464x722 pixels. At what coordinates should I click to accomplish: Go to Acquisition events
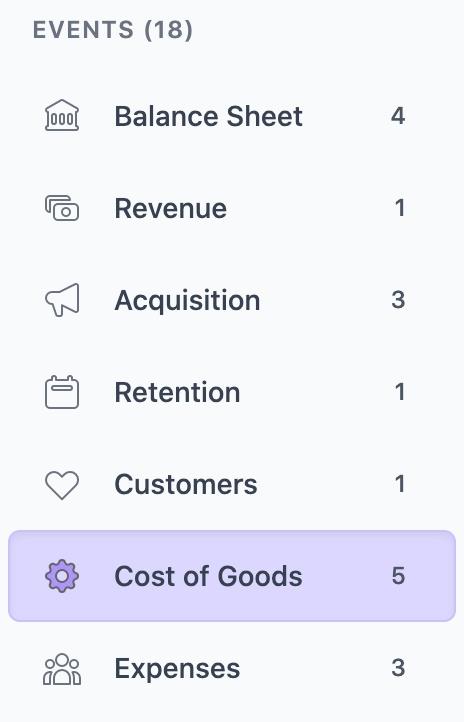232,300
